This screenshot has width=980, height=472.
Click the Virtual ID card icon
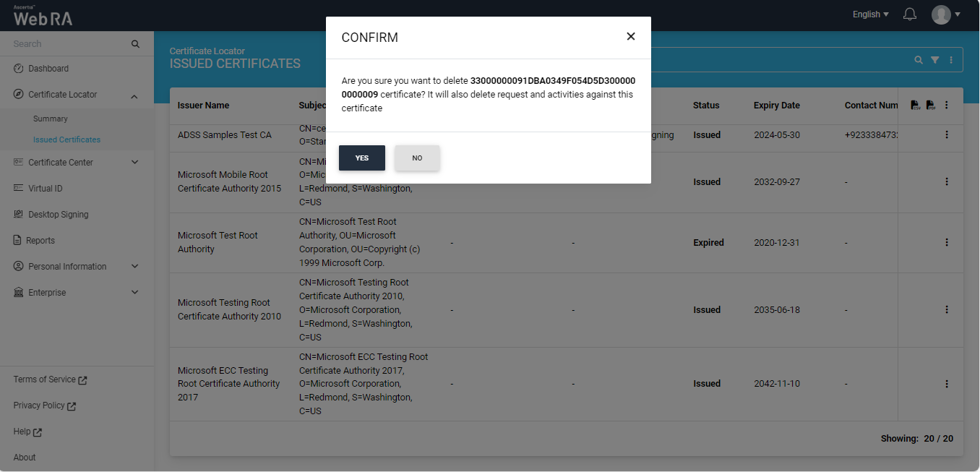point(19,189)
